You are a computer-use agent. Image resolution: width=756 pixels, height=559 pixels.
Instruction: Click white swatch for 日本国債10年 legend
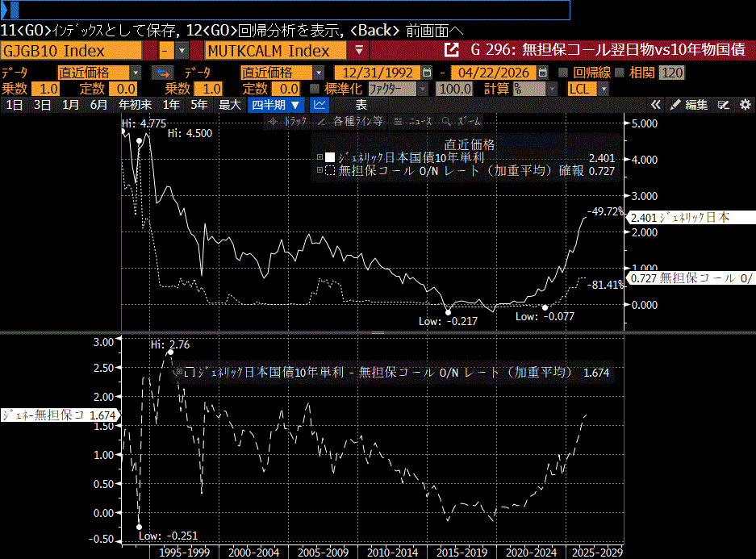pyautogui.click(x=329, y=157)
